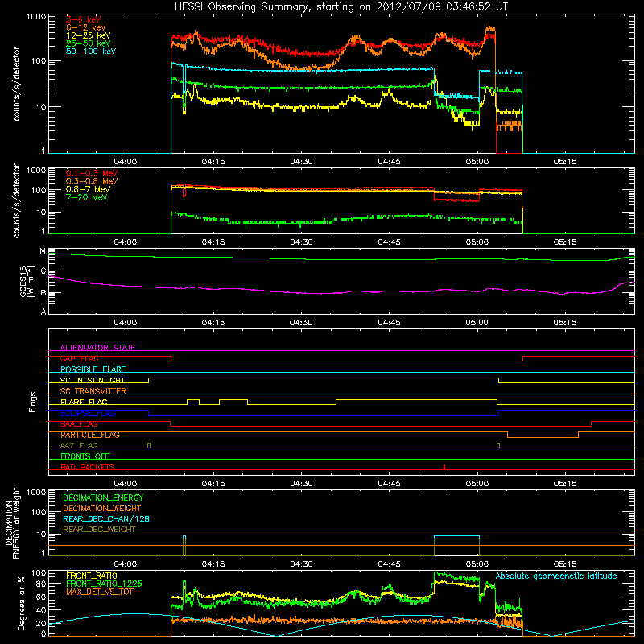Select the 25-50 keV legend label
Image resolution: width=644 pixels, height=644 pixels.
(x=88, y=43)
